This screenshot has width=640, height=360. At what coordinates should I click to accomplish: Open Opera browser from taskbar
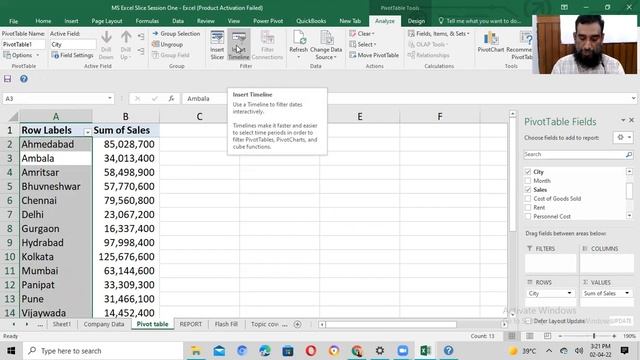(311, 351)
